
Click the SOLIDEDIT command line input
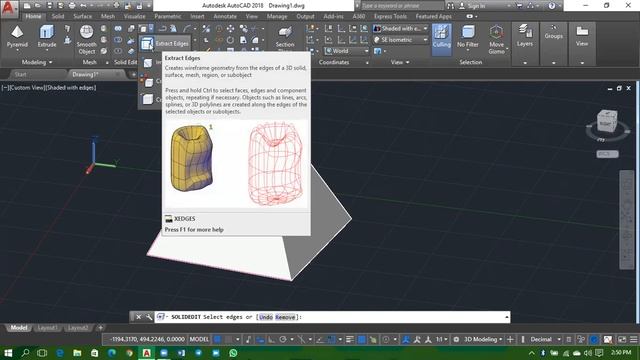tap(332, 317)
